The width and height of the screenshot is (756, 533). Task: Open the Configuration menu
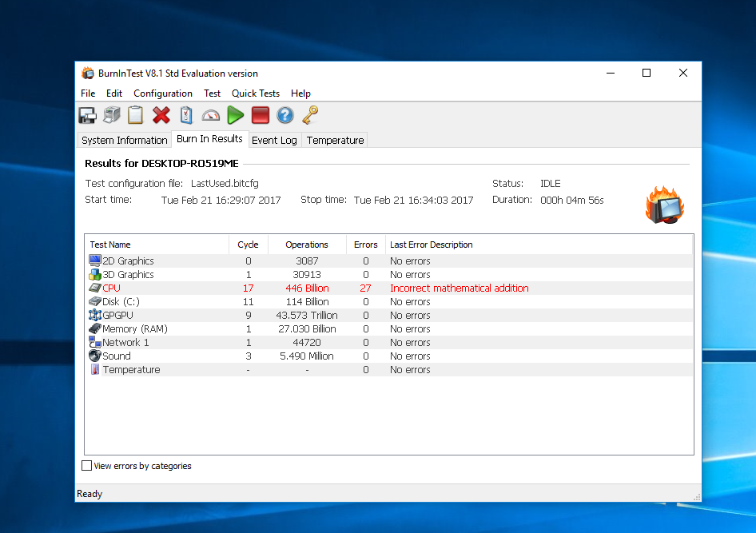pyautogui.click(x=163, y=93)
